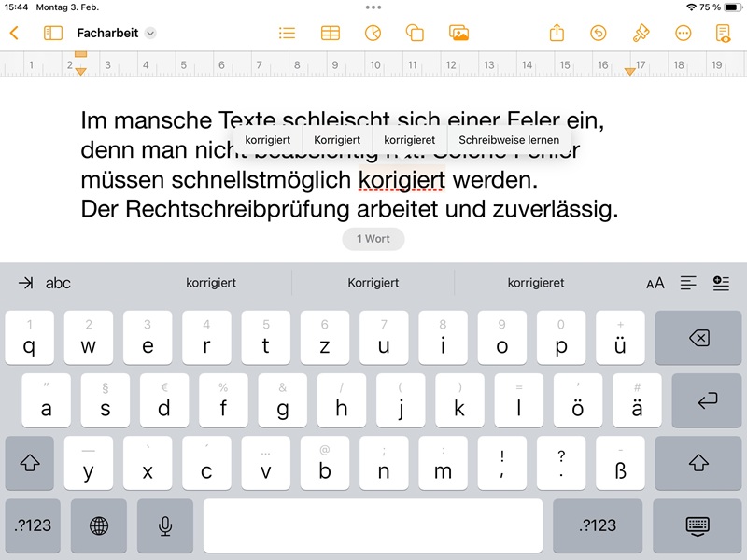Tap the z key

324,338
